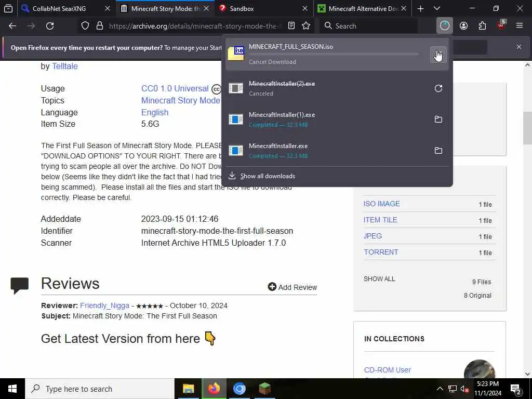Open the Downloads toolbar button
This screenshot has height=399, width=532.
[x=445, y=26]
